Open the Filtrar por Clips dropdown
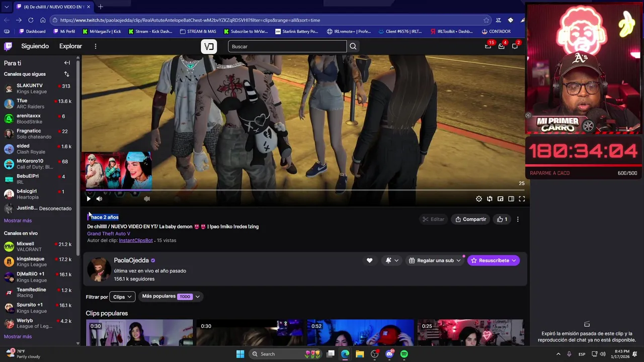 point(122,297)
